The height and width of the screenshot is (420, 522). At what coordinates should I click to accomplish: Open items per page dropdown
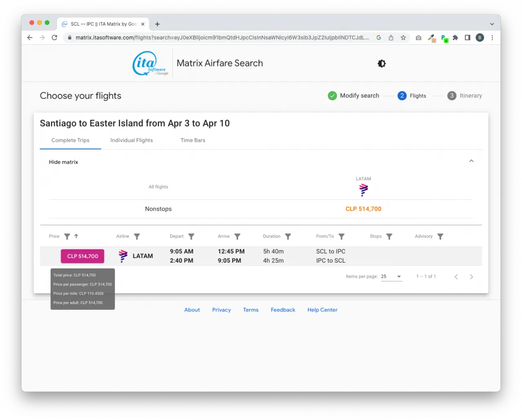[391, 276]
